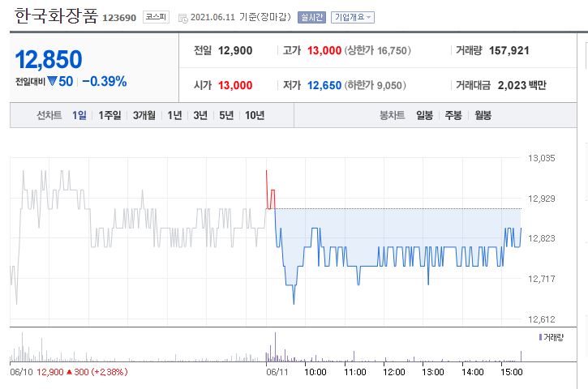Click trading volume 157,921
This screenshot has width=588, height=389.
click(509, 50)
